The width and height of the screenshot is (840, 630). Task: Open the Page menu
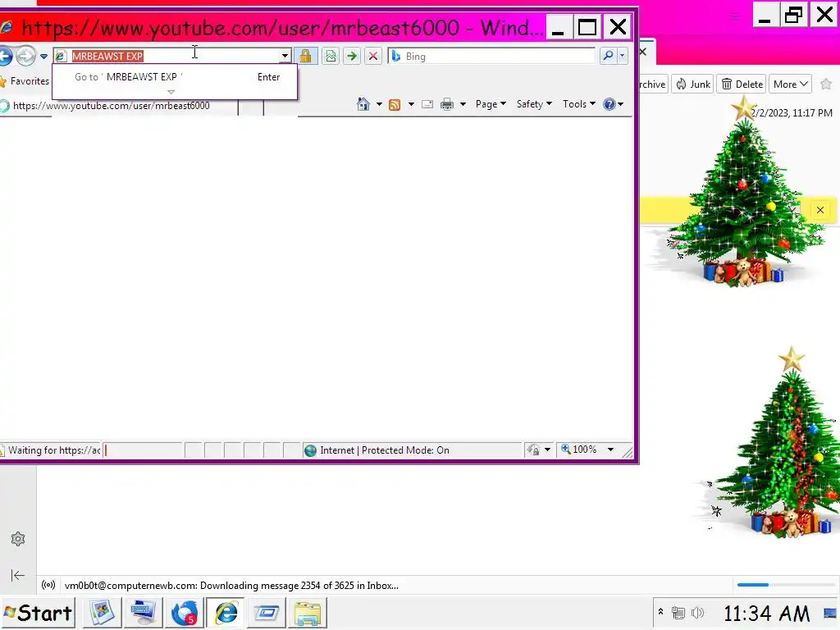point(491,104)
